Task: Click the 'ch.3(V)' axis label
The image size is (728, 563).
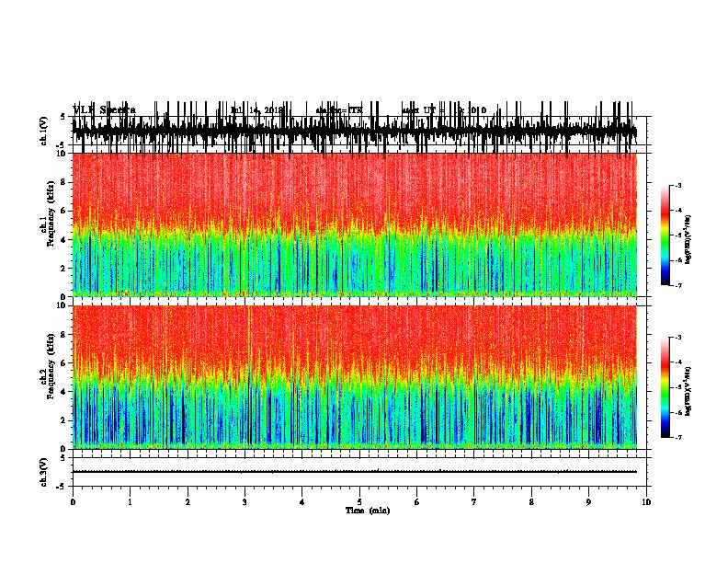Action: click(44, 472)
